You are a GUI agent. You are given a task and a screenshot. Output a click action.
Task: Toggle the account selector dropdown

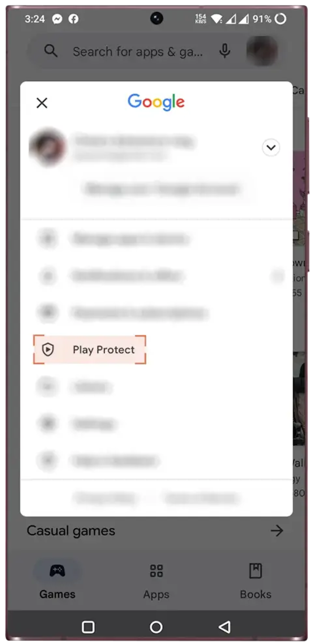pyautogui.click(x=271, y=147)
